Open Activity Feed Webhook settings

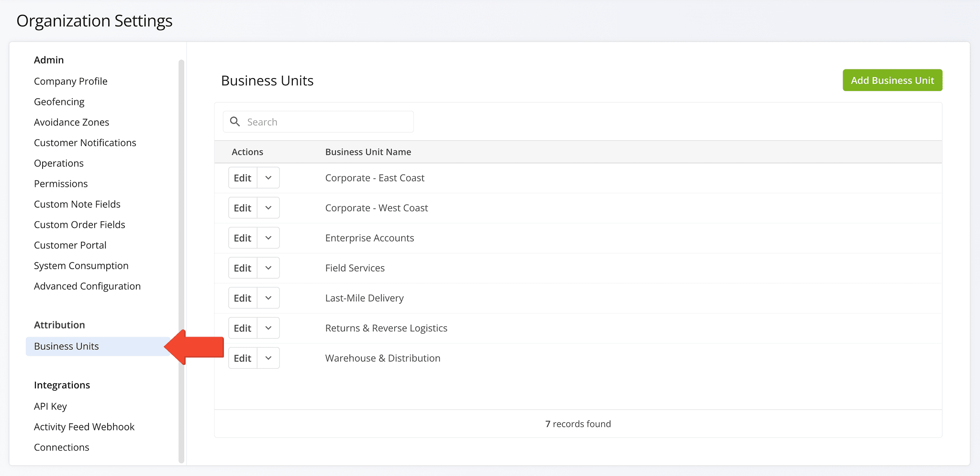[84, 427]
